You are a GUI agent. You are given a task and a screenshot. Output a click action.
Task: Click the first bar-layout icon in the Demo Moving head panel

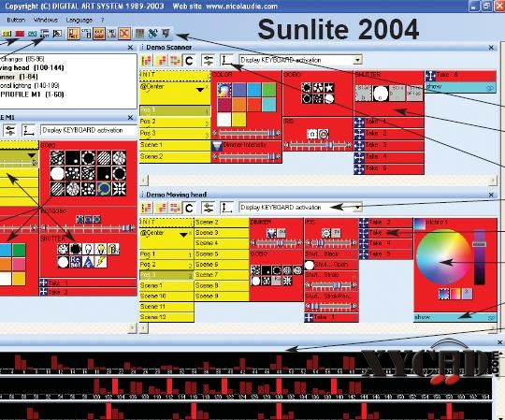(147, 208)
